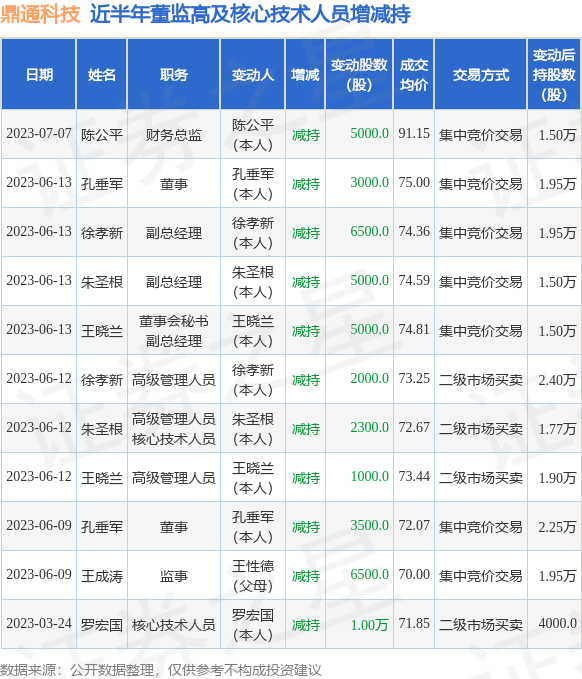This screenshot has width=582, height=679.
Task: Click the name cell 罗宏国 in 姓名 column
Action: (x=102, y=625)
